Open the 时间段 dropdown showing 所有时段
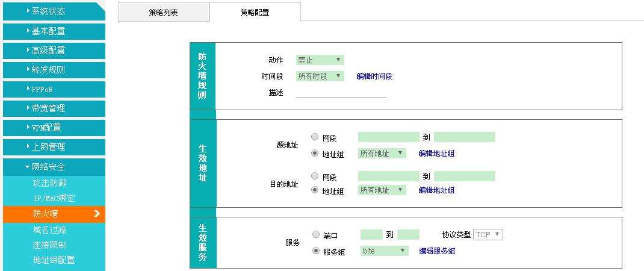The image size is (644, 271). (x=320, y=76)
